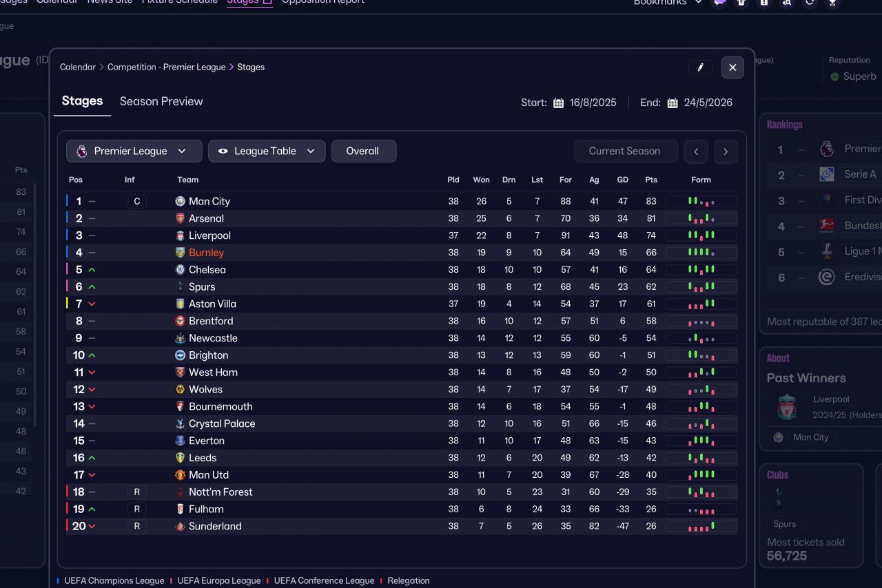This screenshot has width=882, height=588.
Task: Click the Calendar breadcrumb link
Action: coord(78,67)
